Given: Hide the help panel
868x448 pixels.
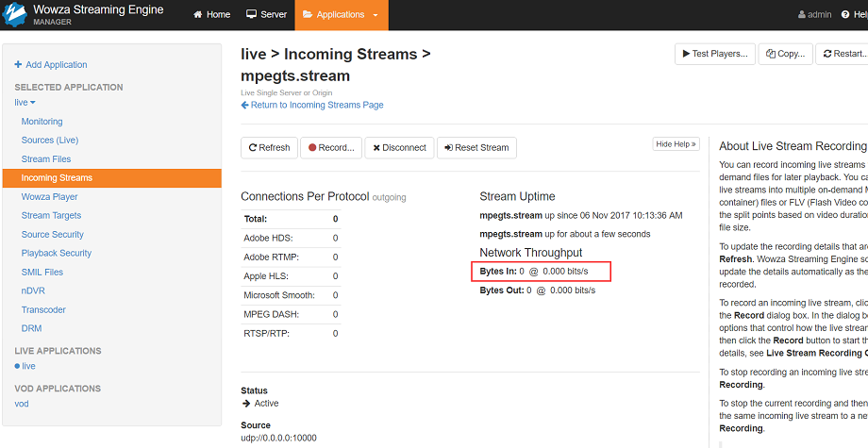Looking at the screenshot, I should [x=676, y=144].
